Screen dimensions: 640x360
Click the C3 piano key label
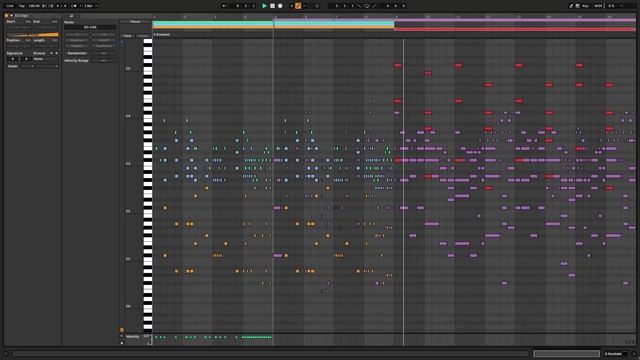[x=128, y=164]
